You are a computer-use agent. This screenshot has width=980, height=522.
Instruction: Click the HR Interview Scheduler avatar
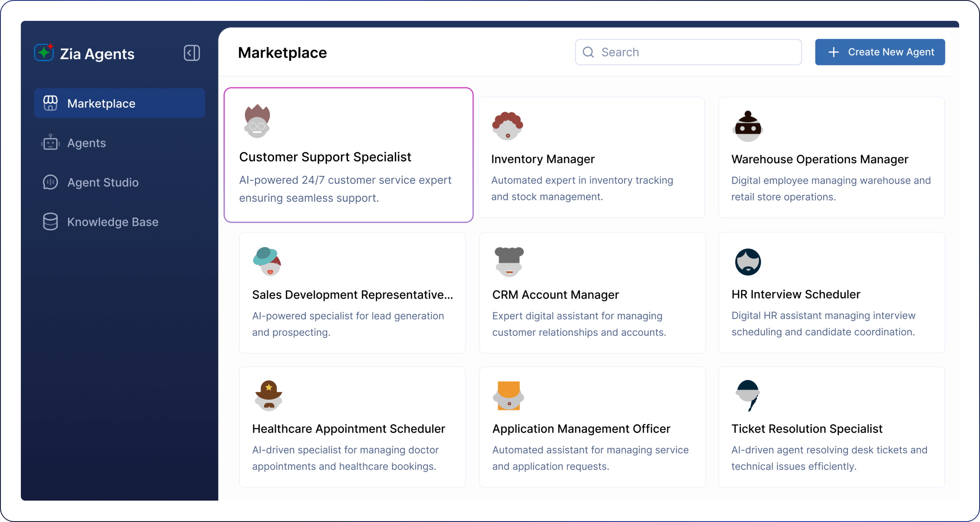(748, 262)
